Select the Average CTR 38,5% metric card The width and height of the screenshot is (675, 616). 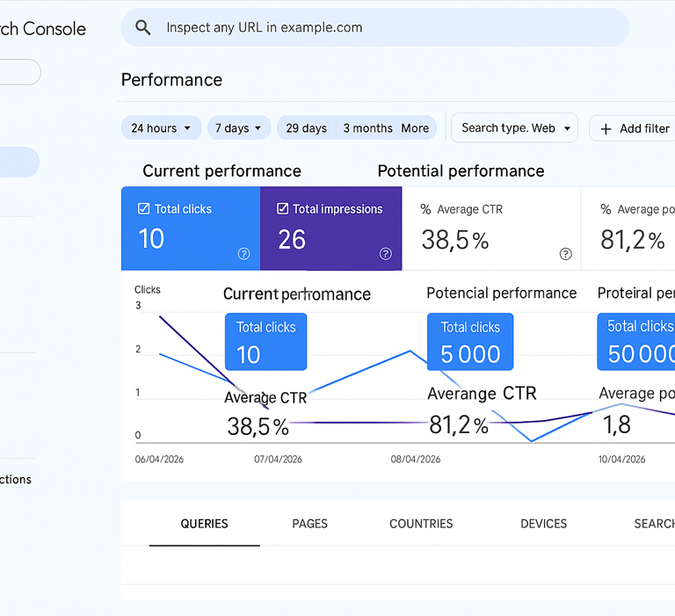click(x=491, y=228)
